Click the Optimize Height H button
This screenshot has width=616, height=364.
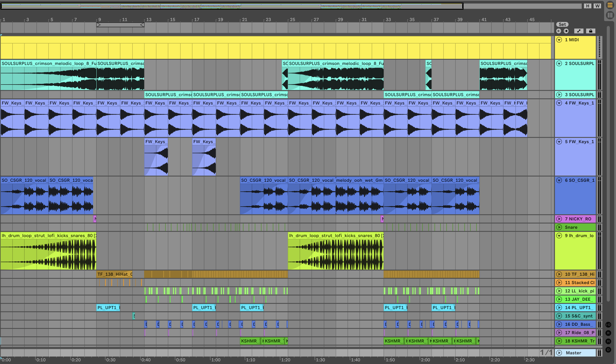point(587,6)
